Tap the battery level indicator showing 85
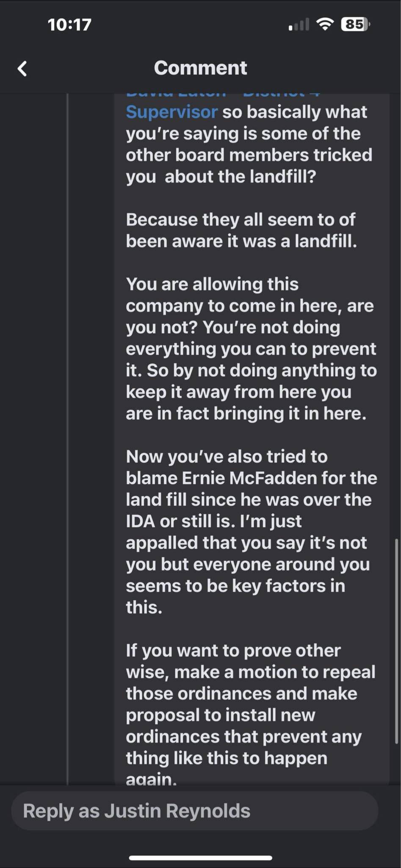The height and width of the screenshot is (868, 401). click(x=355, y=24)
